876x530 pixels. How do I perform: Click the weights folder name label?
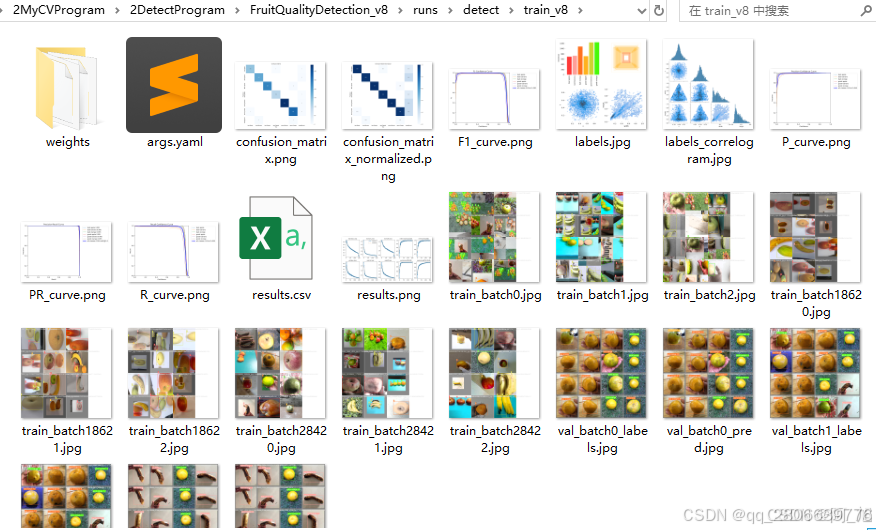click(x=68, y=142)
